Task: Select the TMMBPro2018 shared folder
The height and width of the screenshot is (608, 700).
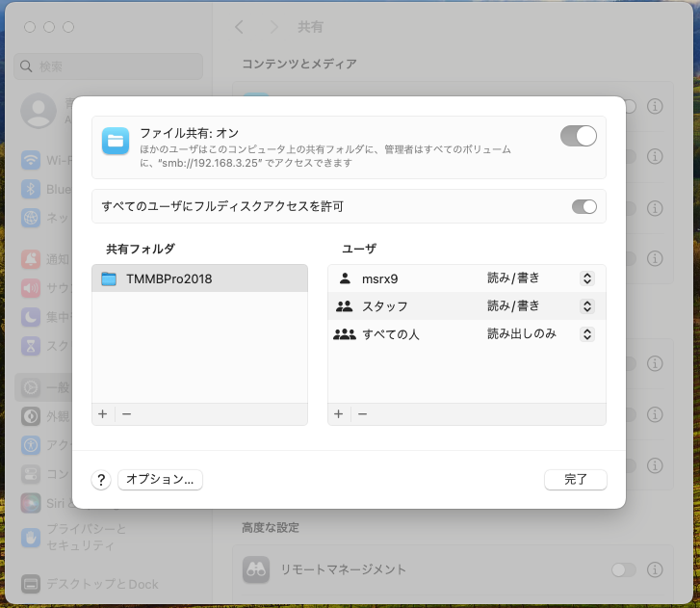Action: click(199, 279)
